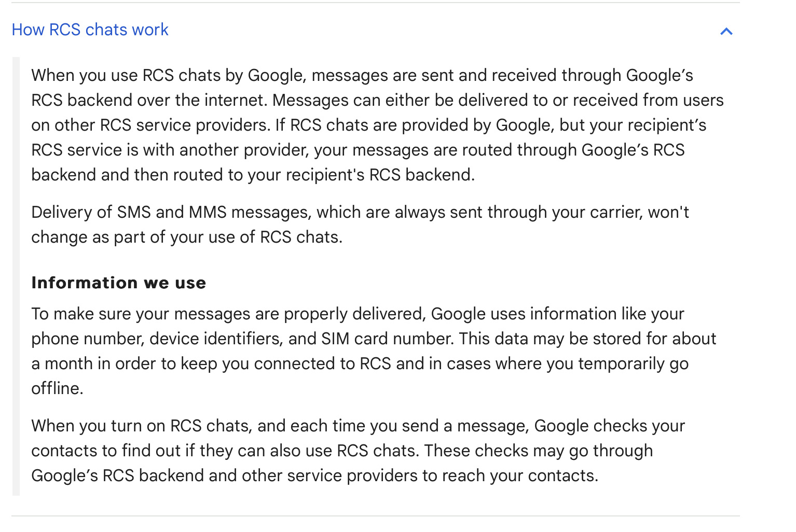
Task: Click the line beginning "When you turn on RCS"
Action: coord(358,426)
